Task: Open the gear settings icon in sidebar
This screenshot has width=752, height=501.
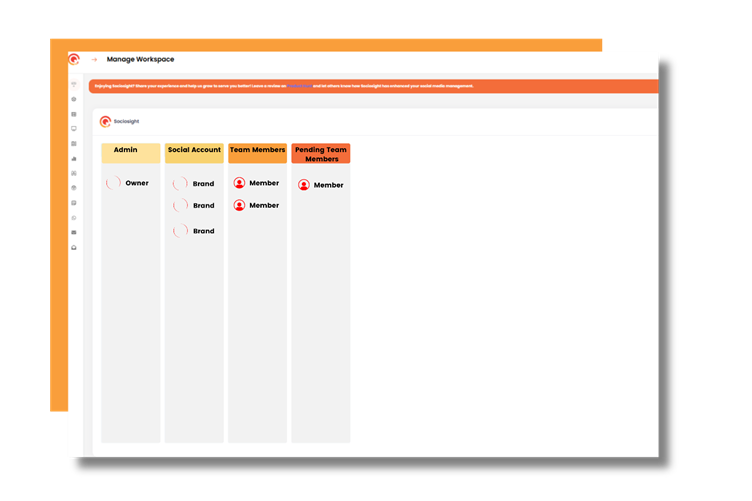Action: coord(74,100)
